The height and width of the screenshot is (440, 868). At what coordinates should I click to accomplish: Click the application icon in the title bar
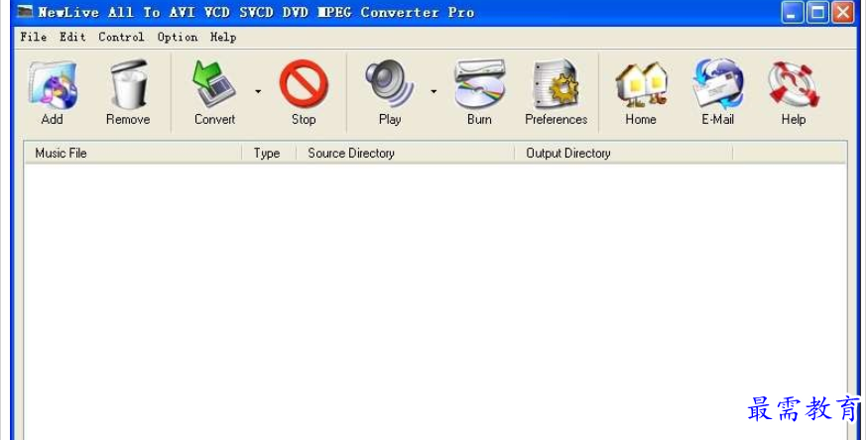[25, 12]
